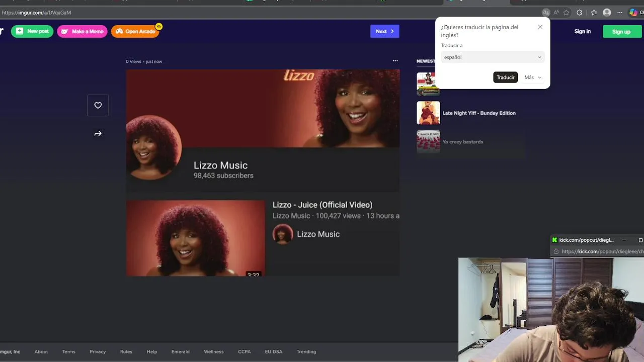Click the Ya crazy bastards post thumbnail

click(428, 142)
